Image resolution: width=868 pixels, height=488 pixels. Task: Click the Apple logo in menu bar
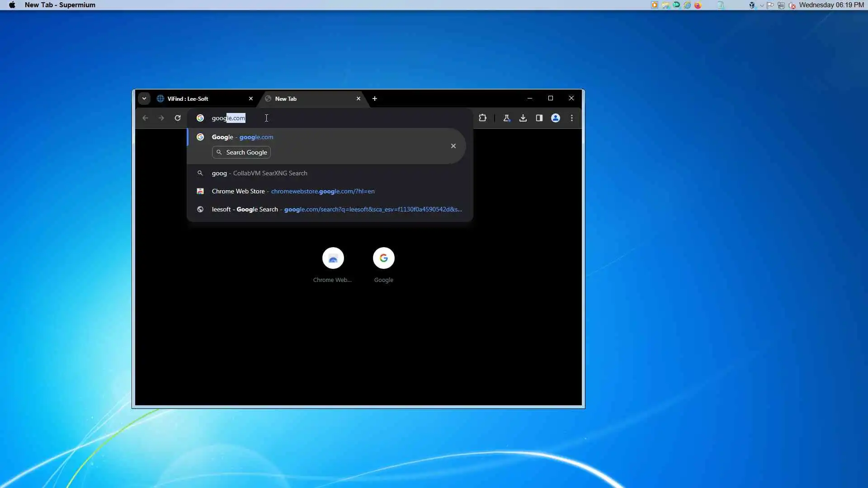pos(12,5)
